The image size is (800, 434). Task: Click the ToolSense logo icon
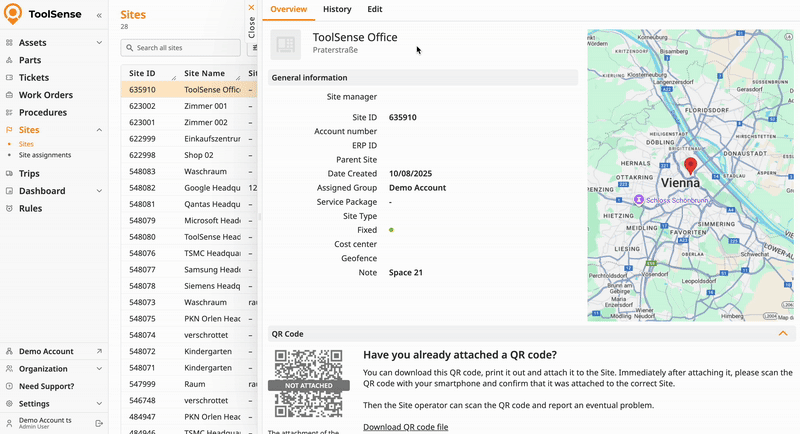tap(13, 14)
